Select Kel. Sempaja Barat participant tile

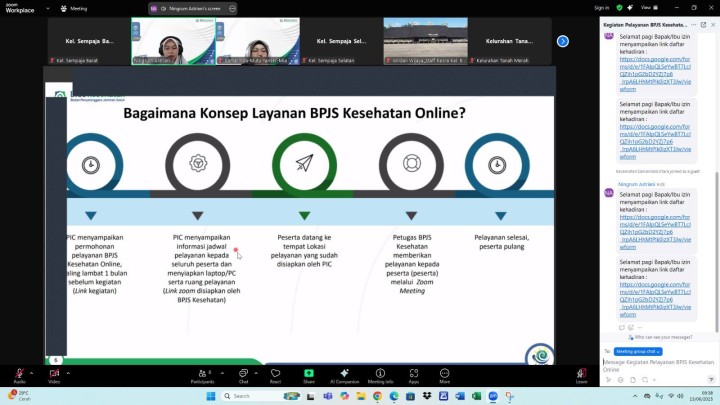coord(90,41)
